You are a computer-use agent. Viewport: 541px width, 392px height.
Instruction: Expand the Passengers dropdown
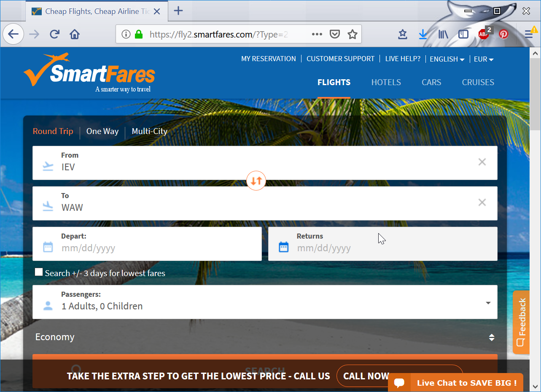pyautogui.click(x=488, y=303)
